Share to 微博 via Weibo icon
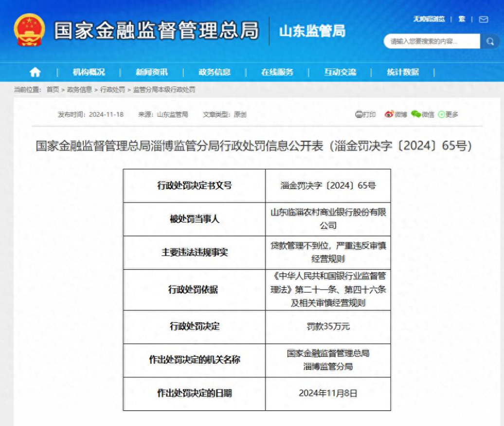This screenshot has width=504, height=426. point(396,114)
